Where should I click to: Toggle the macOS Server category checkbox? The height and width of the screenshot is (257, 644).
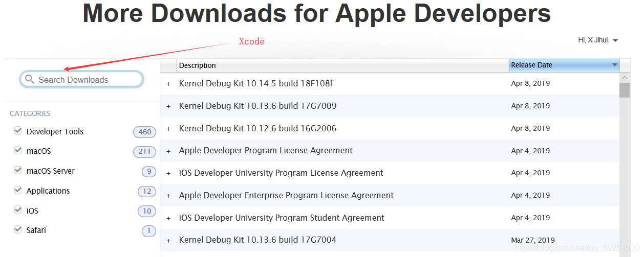tap(18, 171)
